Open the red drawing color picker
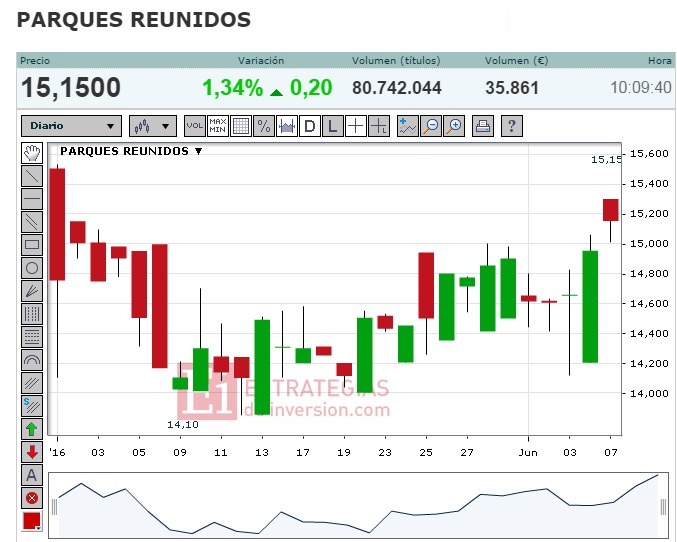Screen dimensions: 677x542 (x=32, y=521)
